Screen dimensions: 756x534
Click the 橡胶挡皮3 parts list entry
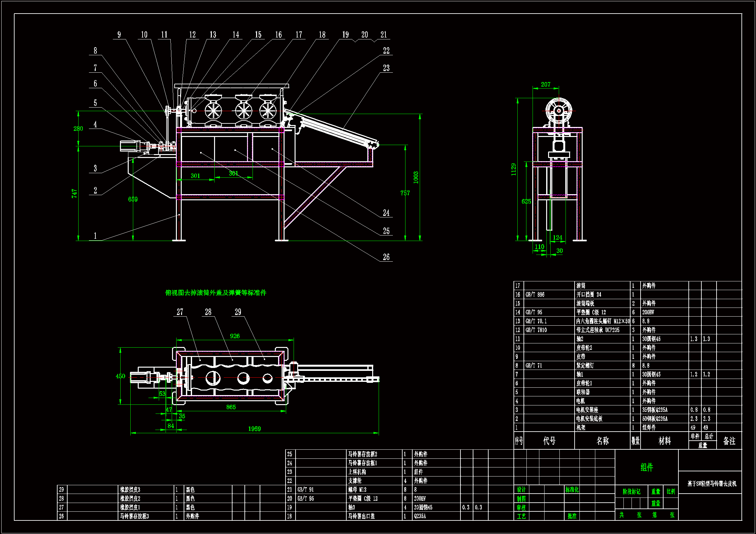click(x=130, y=490)
